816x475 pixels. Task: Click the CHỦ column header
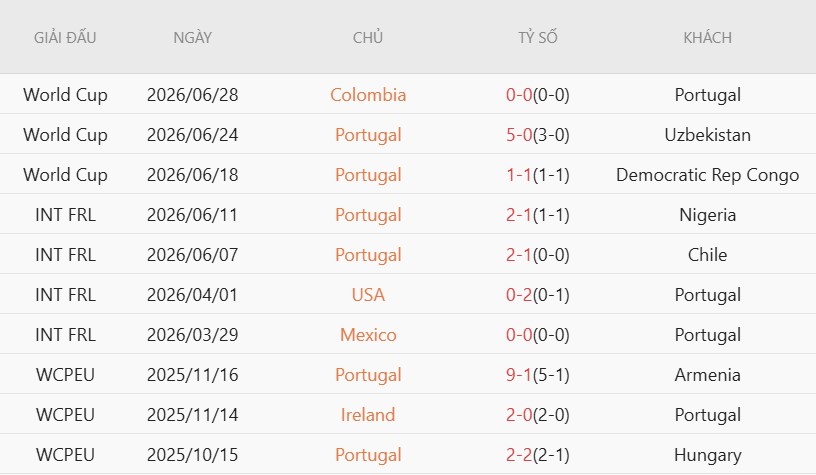(x=368, y=37)
